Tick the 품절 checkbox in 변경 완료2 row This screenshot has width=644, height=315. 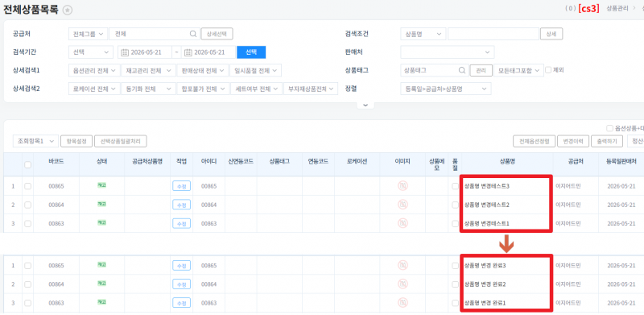[x=455, y=284]
